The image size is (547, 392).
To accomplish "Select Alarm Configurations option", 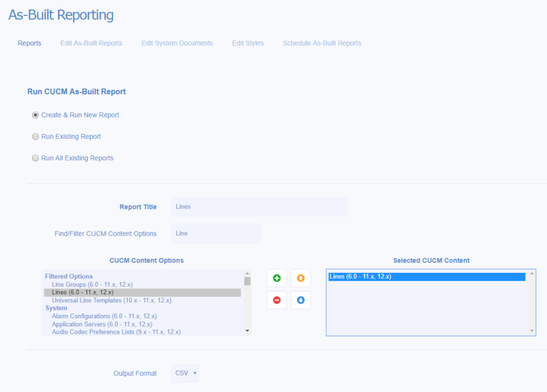I will point(142,316).
